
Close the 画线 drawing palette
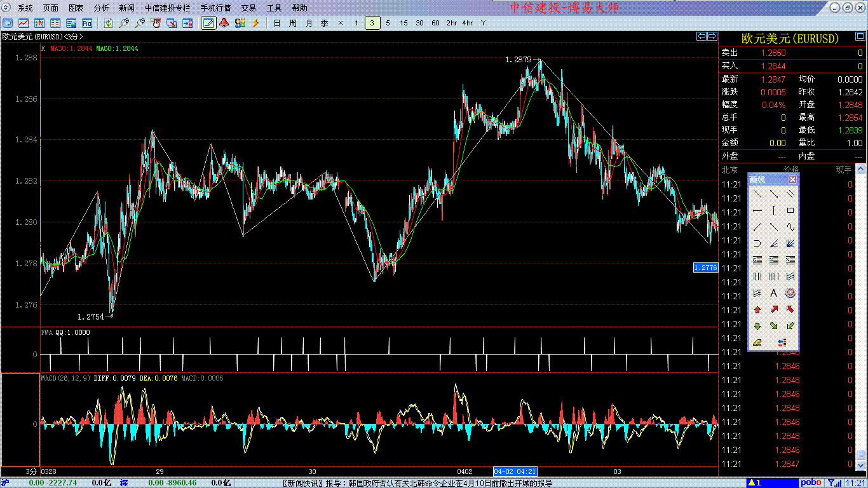(x=792, y=180)
